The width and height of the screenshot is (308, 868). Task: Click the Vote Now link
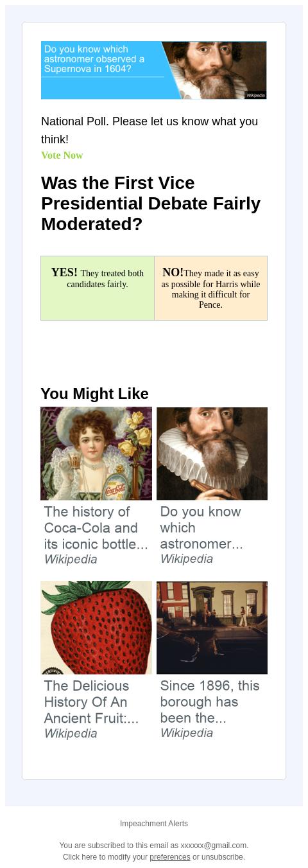pos(62,155)
